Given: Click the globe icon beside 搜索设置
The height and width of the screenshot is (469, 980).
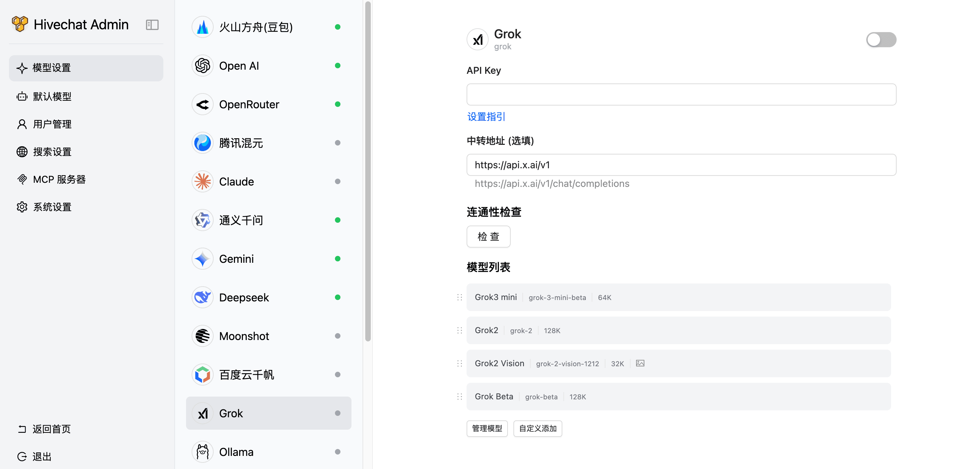Looking at the screenshot, I should click(x=22, y=151).
